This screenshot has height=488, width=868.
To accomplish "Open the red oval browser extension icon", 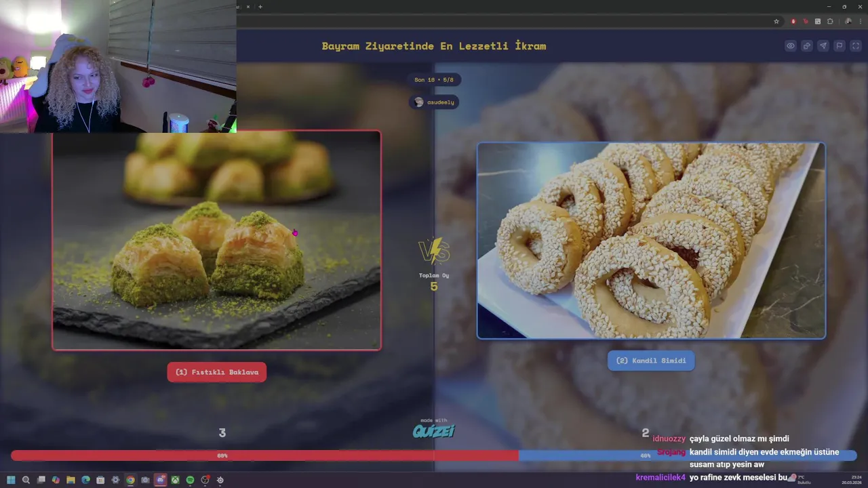I will tap(793, 22).
